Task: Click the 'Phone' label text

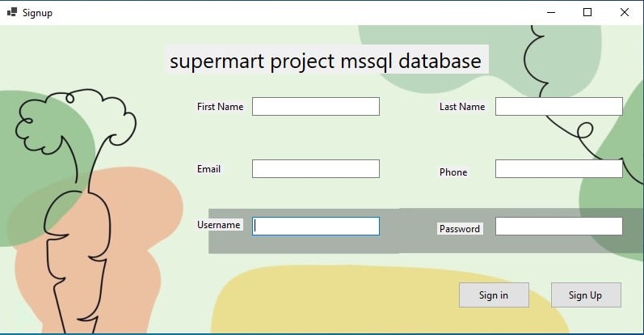Action: click(x=453, y=172)
